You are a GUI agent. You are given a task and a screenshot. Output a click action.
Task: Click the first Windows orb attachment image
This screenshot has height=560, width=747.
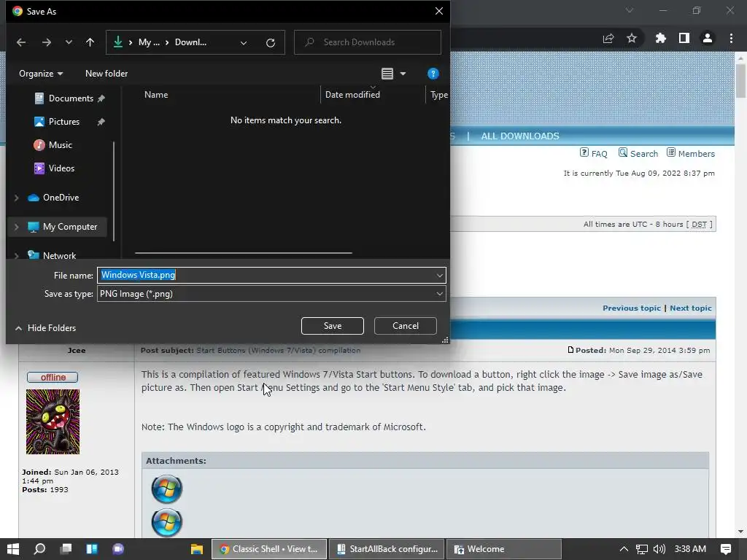pyautogui.click(x=167, y=489)
